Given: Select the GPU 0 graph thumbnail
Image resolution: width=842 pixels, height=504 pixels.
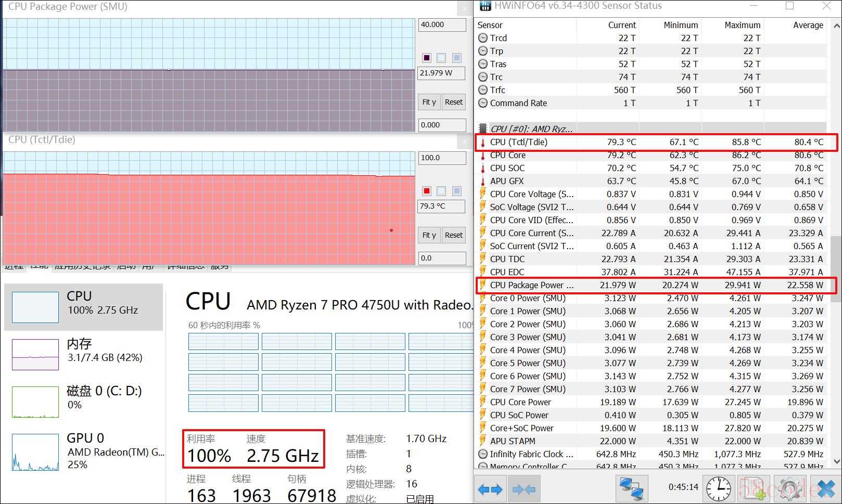Looking at the screenshot, I should [x=35, y=452].
